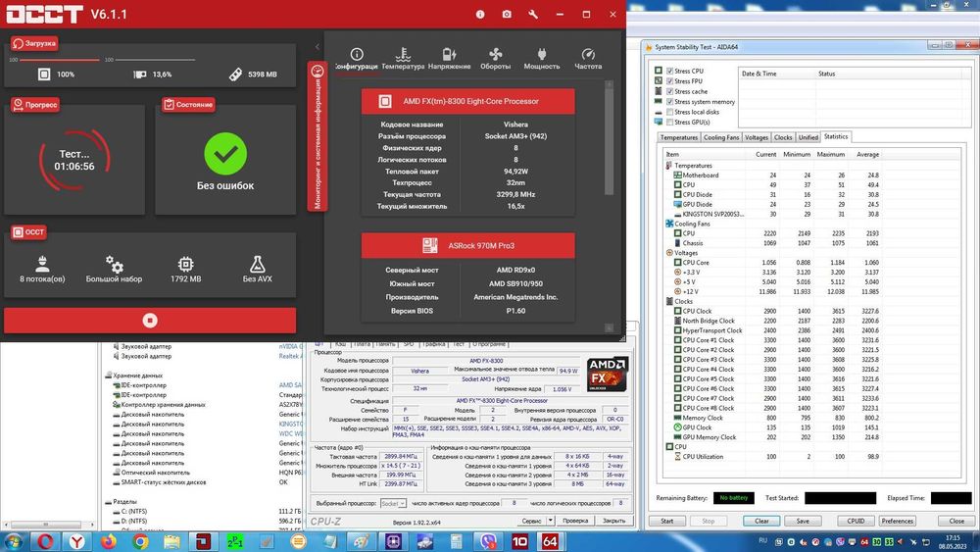This screenshot has width=980, height=552.
Task: Launch Yandex Browser from taskbar
Action: [76, 541]
